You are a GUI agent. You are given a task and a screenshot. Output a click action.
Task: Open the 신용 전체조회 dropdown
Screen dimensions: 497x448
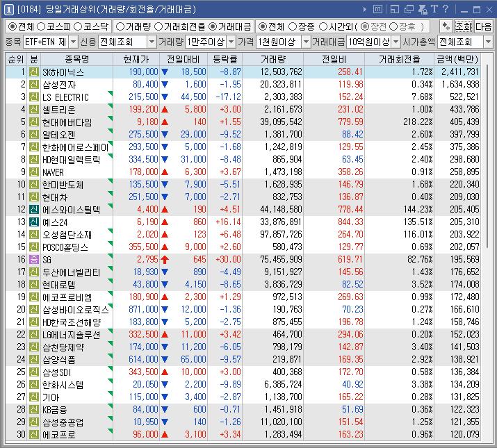152,42
